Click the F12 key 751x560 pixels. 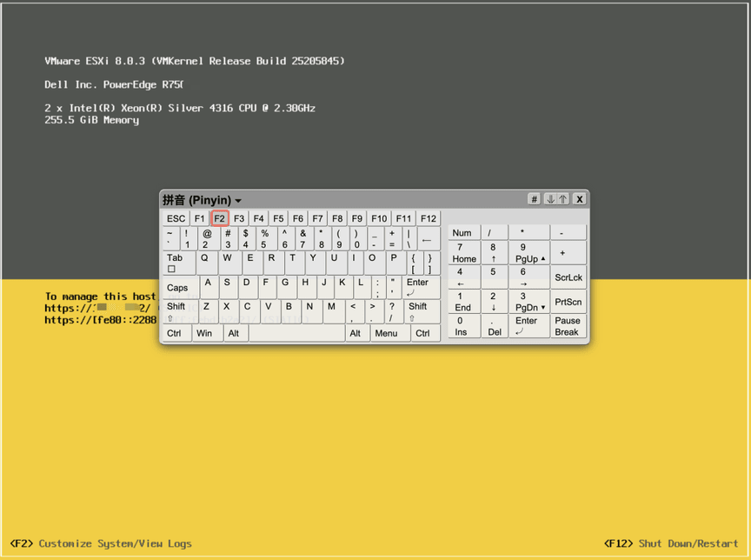click(x=429, y=218)
